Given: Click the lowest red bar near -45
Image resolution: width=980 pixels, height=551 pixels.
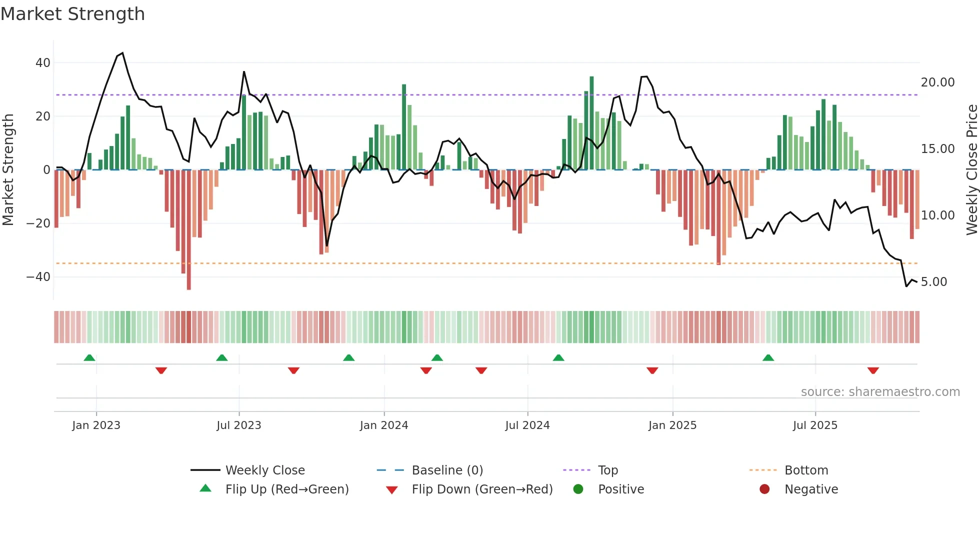Looking at the screenshot, I should point(188,230).
